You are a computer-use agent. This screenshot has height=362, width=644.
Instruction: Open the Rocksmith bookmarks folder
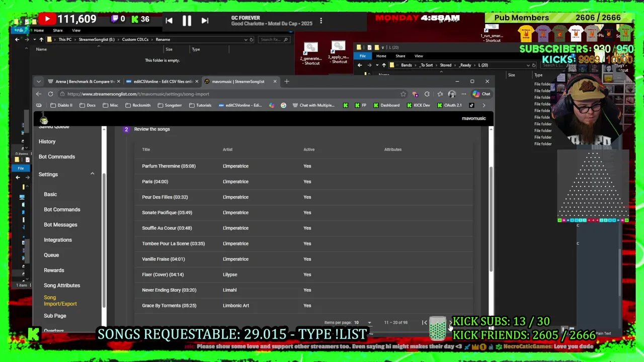tap(138, 106)
